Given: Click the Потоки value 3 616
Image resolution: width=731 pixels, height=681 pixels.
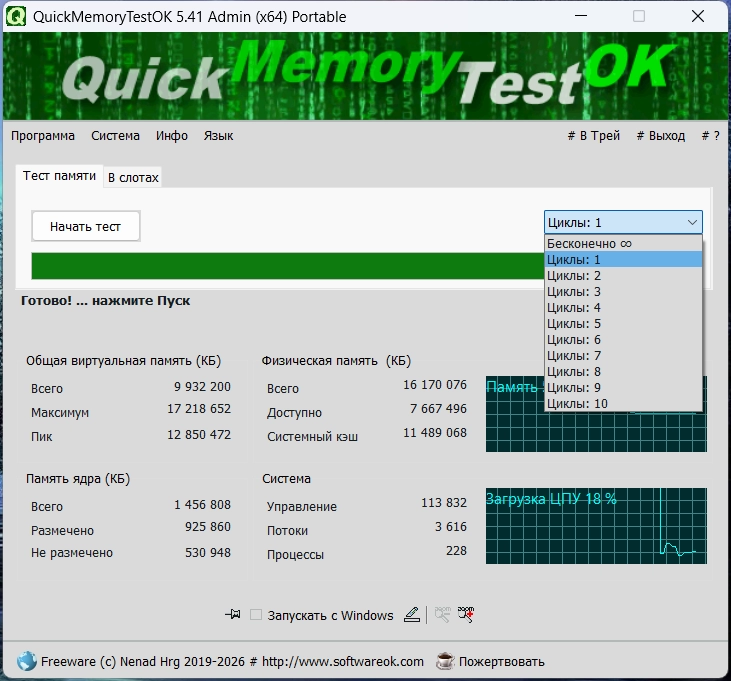Looking at the screenshot, I should coord(451,527).
